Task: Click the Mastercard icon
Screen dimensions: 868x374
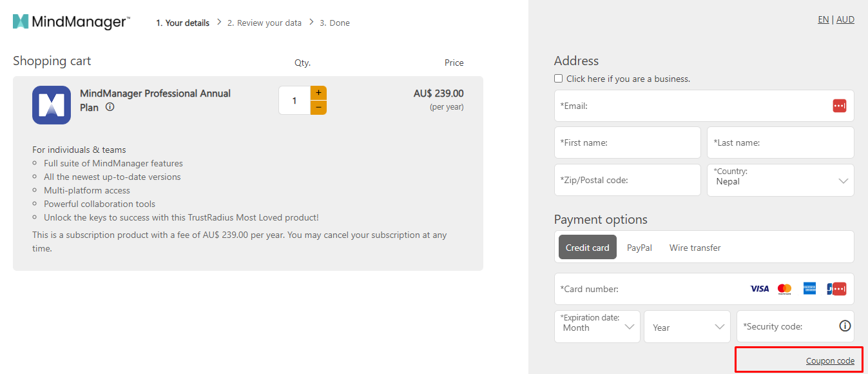Action: pos(784,289)
